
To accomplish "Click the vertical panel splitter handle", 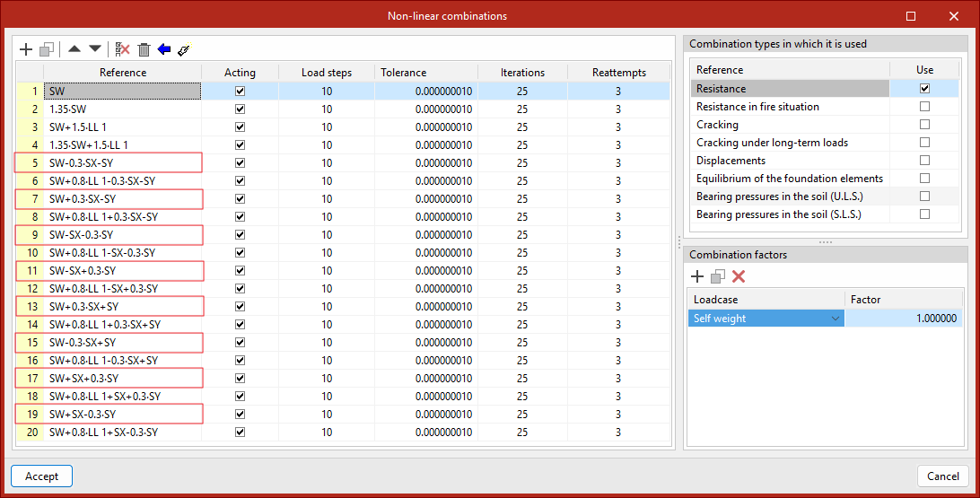I will (678, 242).
